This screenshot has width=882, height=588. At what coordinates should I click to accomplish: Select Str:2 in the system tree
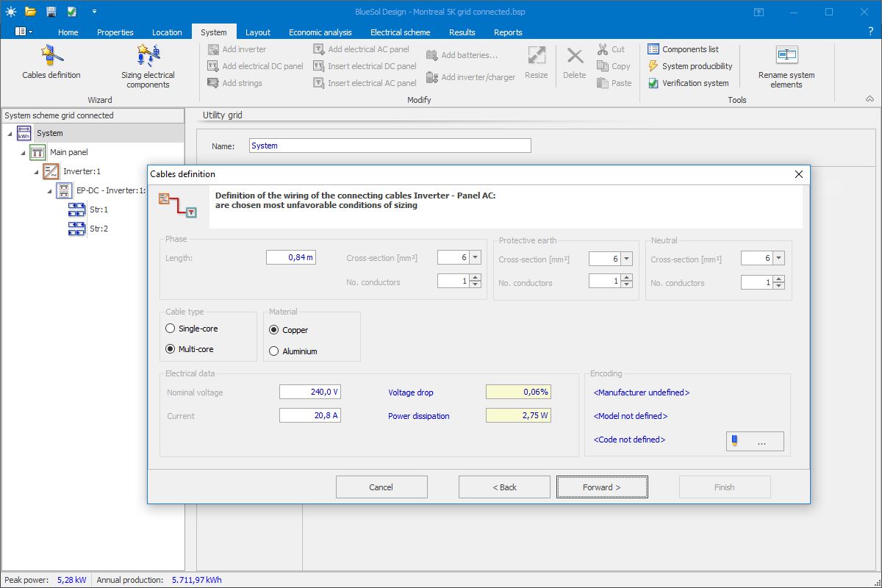tap(98, 229)
